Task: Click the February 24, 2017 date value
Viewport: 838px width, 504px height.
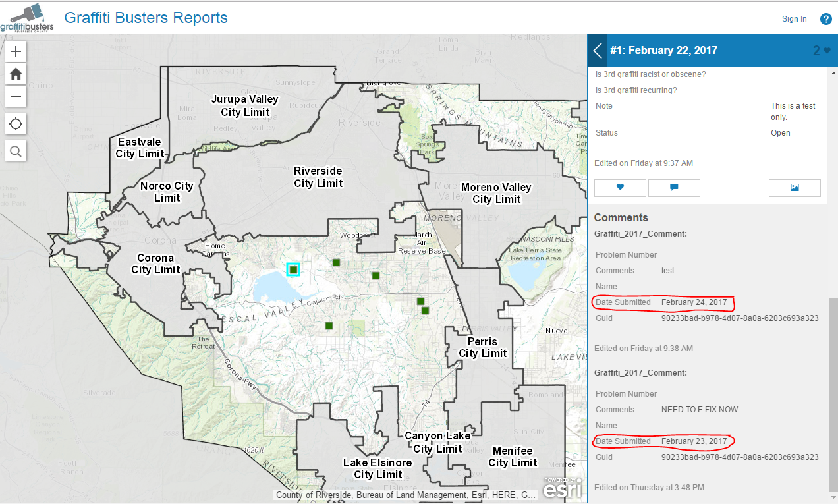Action: [694, 302]
